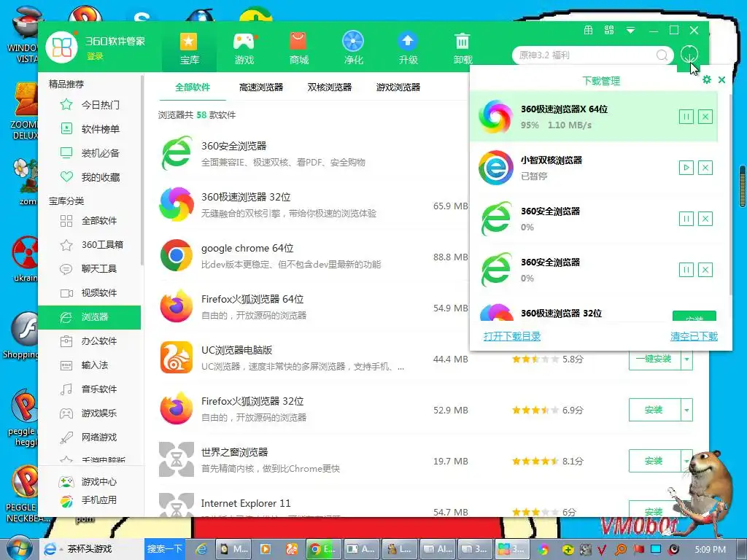Switch to 双核浏览器 tab
The width and height of the screenshot is (747, 560).
click(330, 87)
